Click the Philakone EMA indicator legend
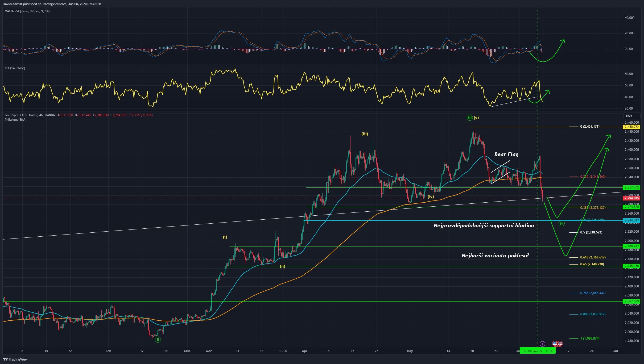644x364 pixels. (x=15, y=120)
